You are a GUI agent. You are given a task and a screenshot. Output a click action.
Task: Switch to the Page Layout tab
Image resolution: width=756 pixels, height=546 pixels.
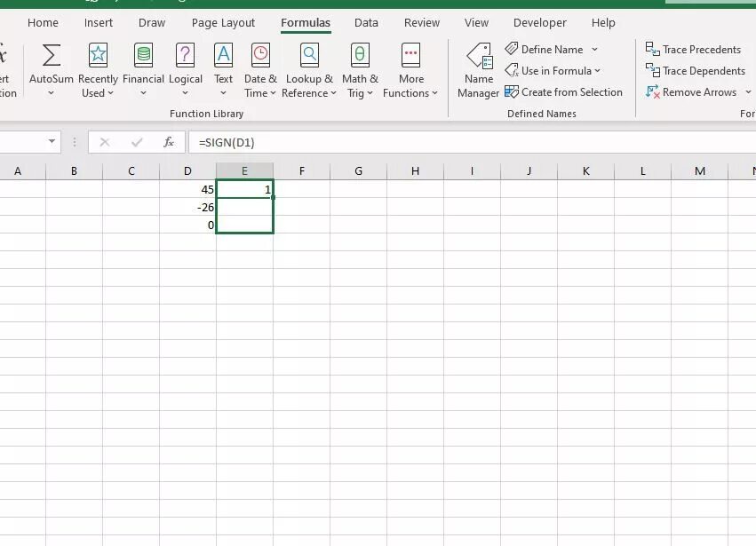coord(223,23)
